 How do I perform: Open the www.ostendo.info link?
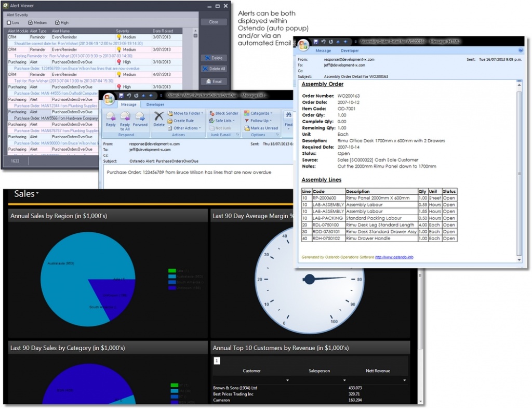point(394,257)
